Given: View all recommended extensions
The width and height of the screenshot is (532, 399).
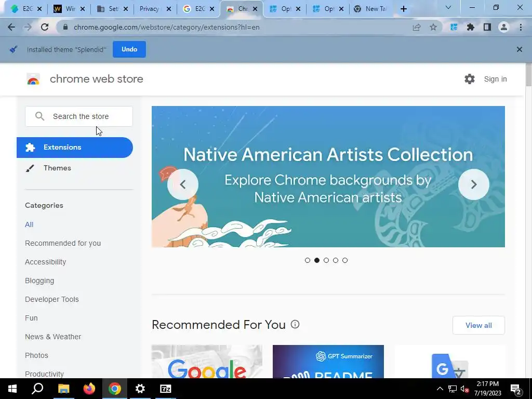Looking at the screenshot, I should click(478, 325).
